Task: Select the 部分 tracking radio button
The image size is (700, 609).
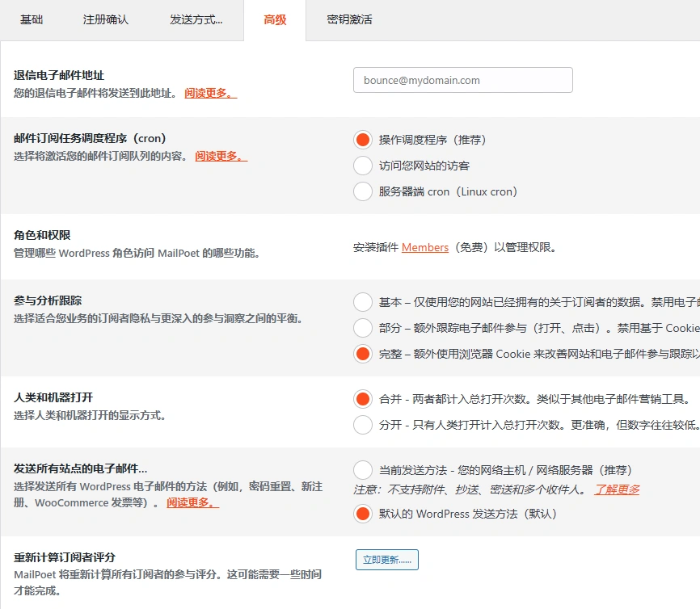Action: (362, 328)
